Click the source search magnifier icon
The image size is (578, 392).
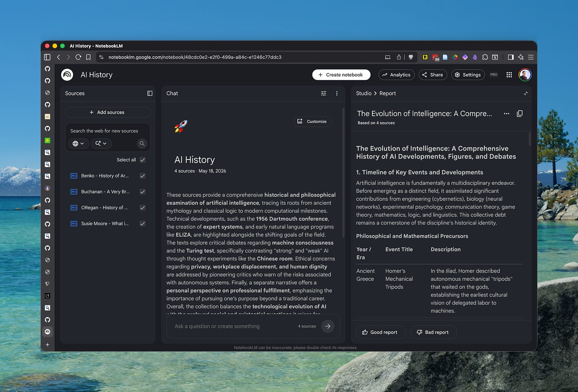(x=142, y=143)
